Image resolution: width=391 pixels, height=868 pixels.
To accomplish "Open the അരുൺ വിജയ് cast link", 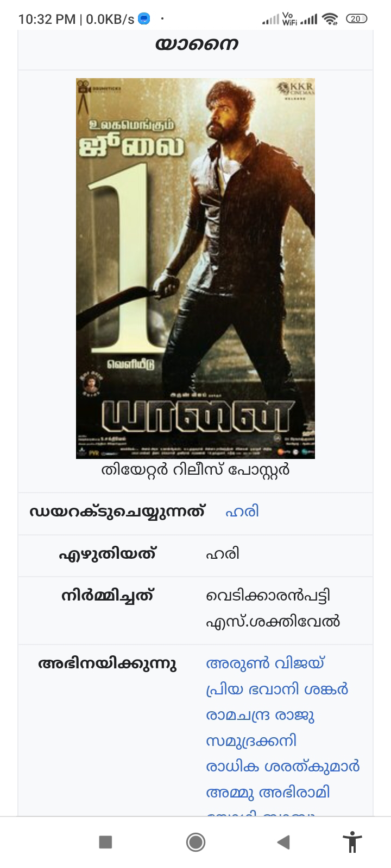I will [x=265, y=663].
